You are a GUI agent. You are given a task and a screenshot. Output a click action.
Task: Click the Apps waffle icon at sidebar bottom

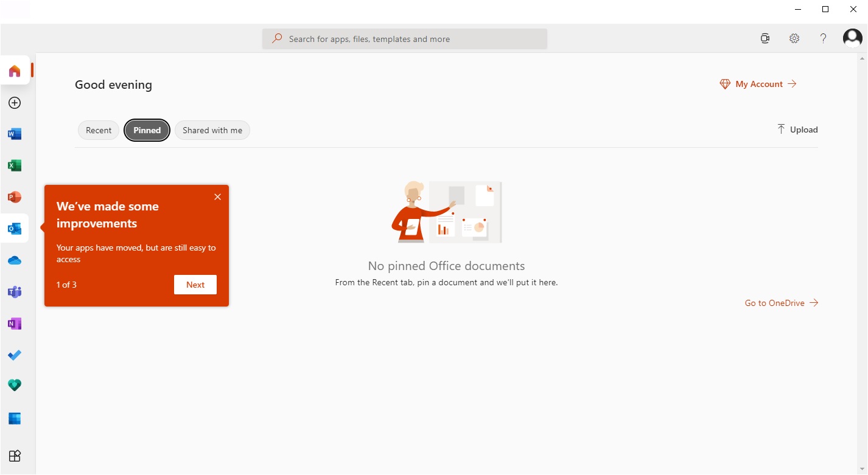(x=15, y=456)
